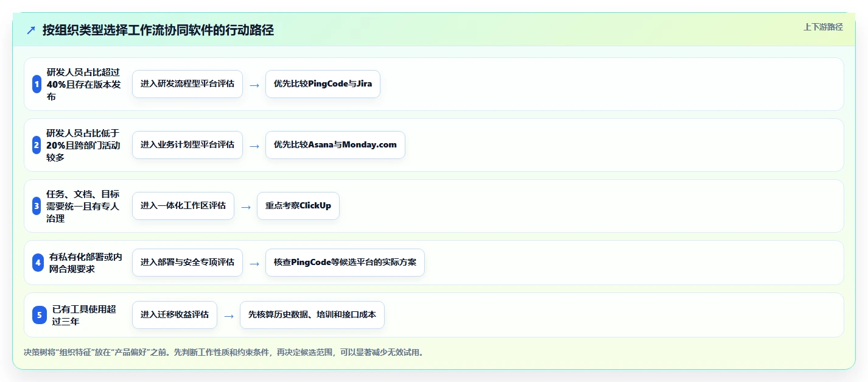Select 优先比较PingCode与Jira box
Screen dimensions: 868x382
point(323,84)
